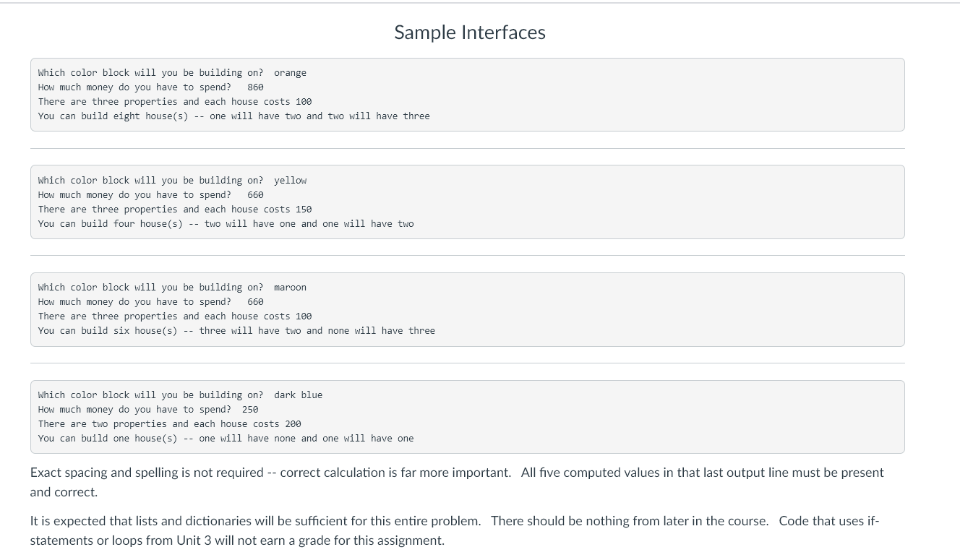Click the word yellow in second sample

point(290,181)
